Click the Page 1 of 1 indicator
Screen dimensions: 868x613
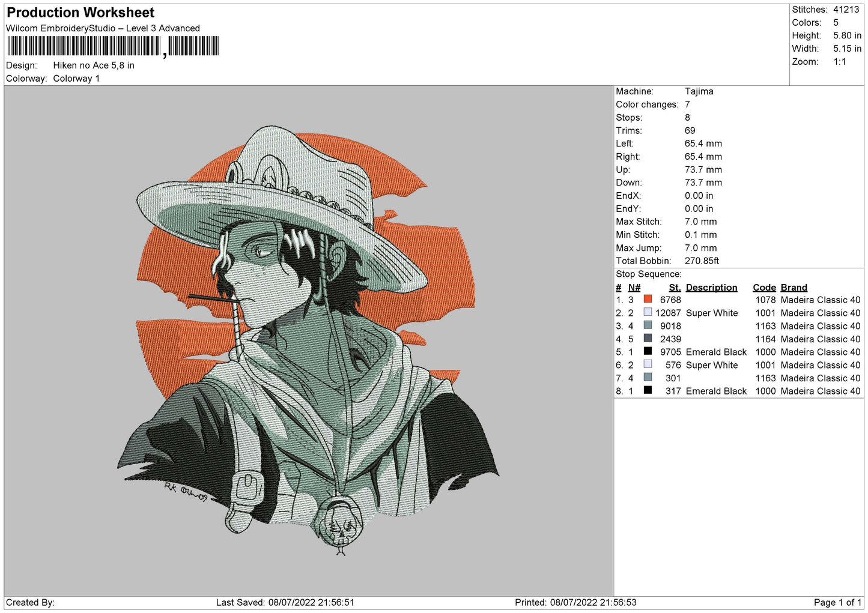(837, 602)
